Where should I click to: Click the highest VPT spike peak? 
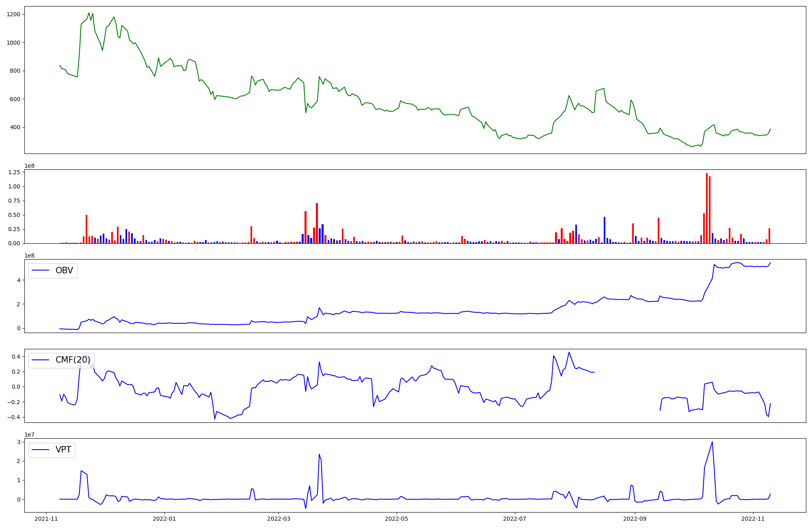(712, 442)
